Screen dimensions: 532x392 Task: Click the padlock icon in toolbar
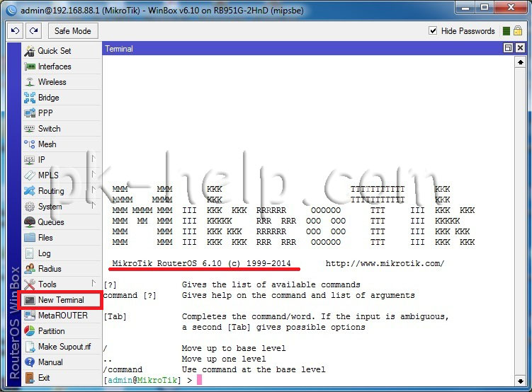[518, 31]
